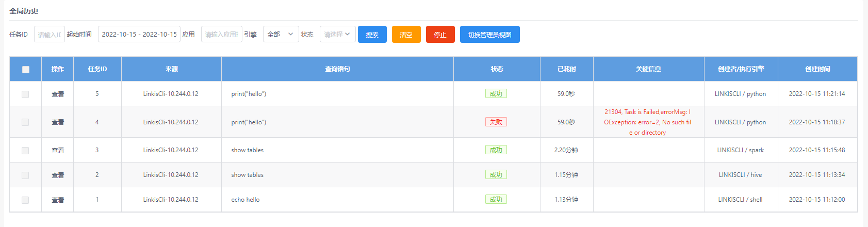Click the red 停止 button
The height and width of the screenshot is (227, 868).
click(x=440, y=35)
